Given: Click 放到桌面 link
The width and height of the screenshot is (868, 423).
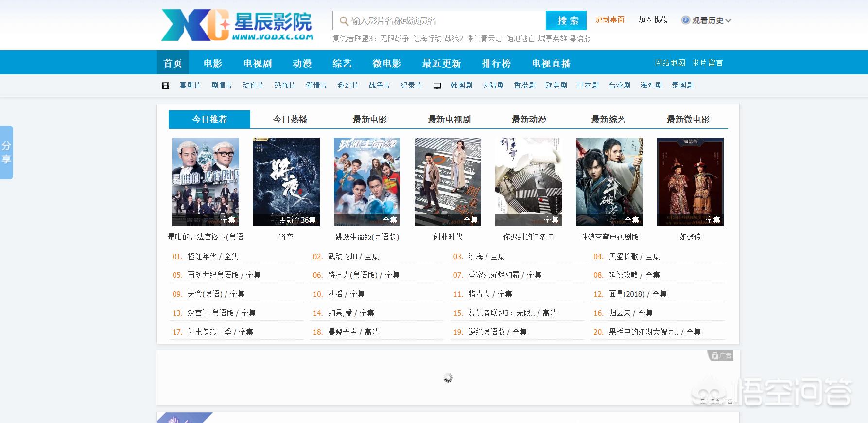Looking at the screenshot, I should [x=610, y=19].
